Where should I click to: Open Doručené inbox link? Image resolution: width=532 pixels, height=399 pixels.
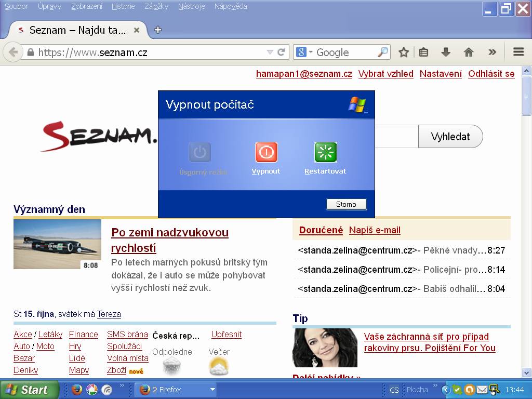pyautogui.click(x=321, y=230)
